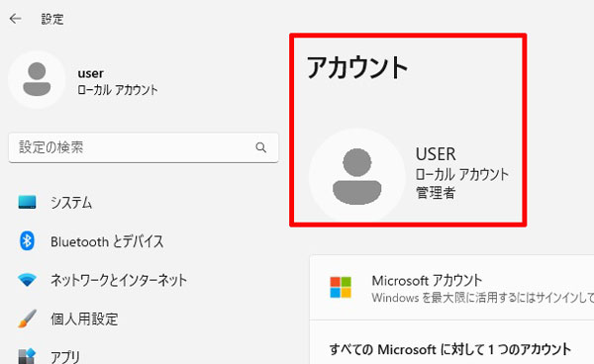
Task: Click sidebar ローカル アカウント label under user
Action: click(118, 90)
